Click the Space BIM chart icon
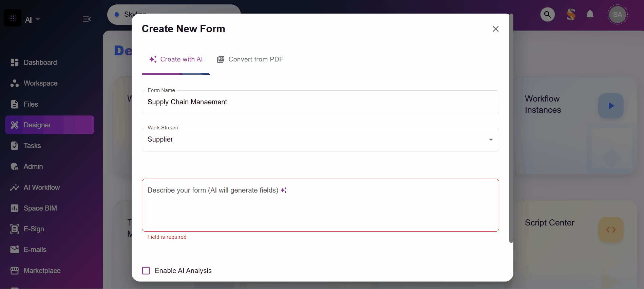644x289 pixels. point(15,208)
